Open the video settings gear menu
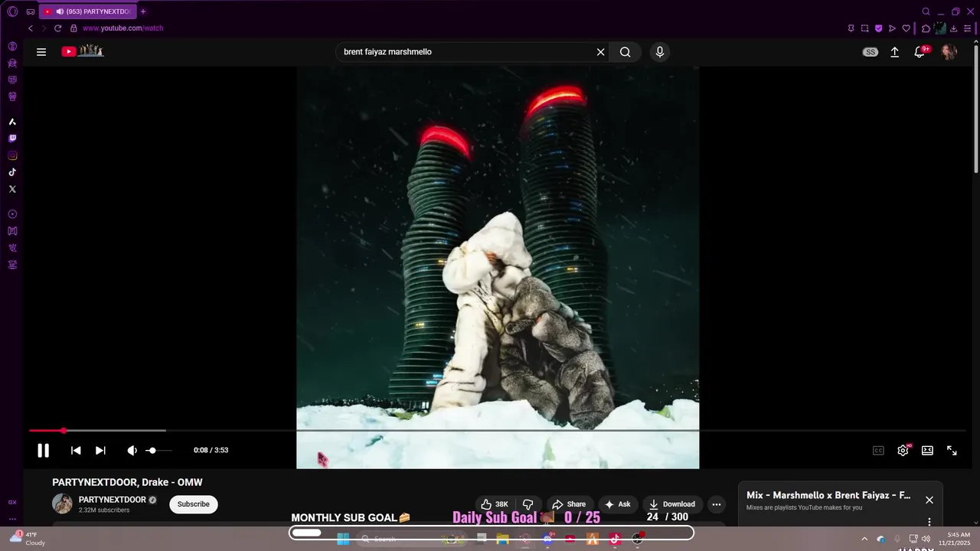Image resolution: width=980 pixels, height=551 pixels. (x=903, y=451)
